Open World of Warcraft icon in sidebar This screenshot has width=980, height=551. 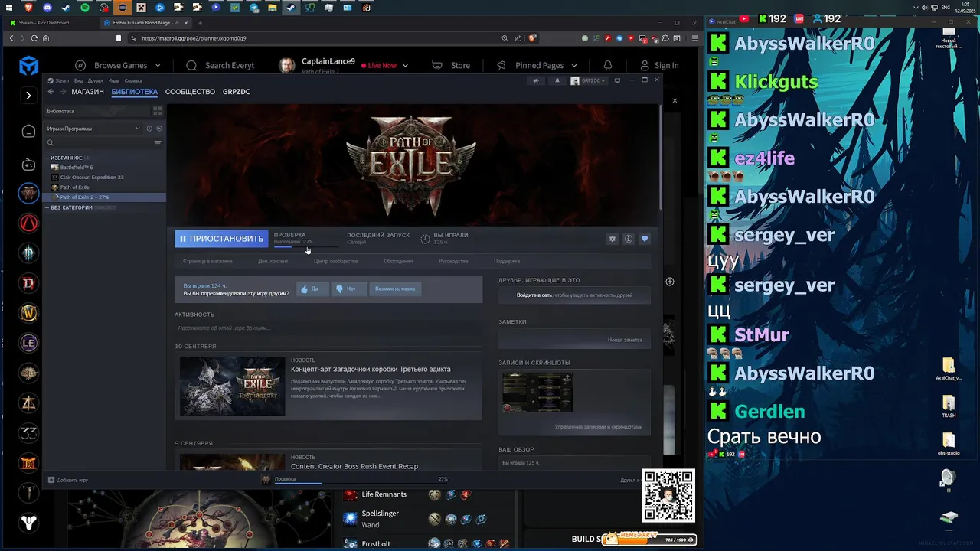coord(28,313)
